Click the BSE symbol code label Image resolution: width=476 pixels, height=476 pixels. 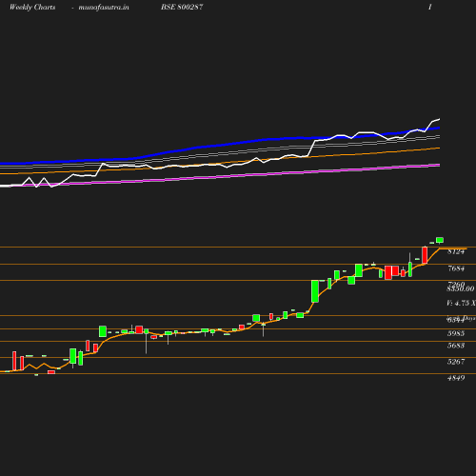(182, 7)
